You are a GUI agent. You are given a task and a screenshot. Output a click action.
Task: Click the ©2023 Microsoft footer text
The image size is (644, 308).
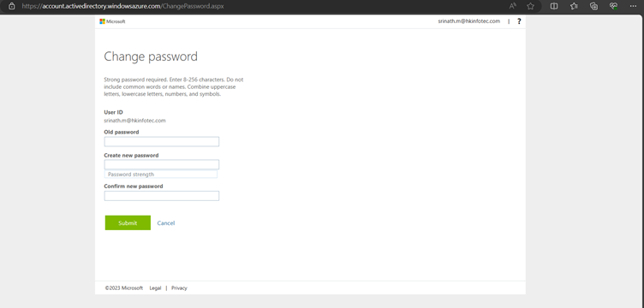pyautogui.click(x=124, y=288)
